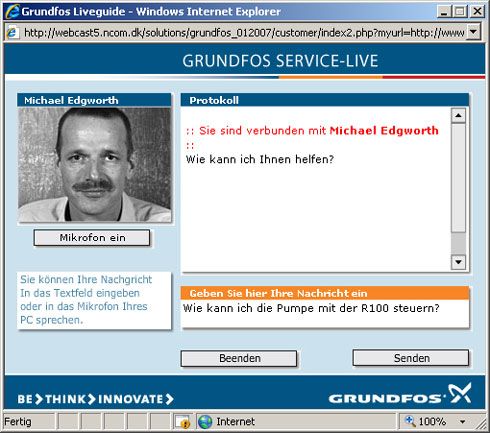Screen dimensions: 490x433
Task: Click the Protokoll scroll up arrow
Action: point(458,115)
